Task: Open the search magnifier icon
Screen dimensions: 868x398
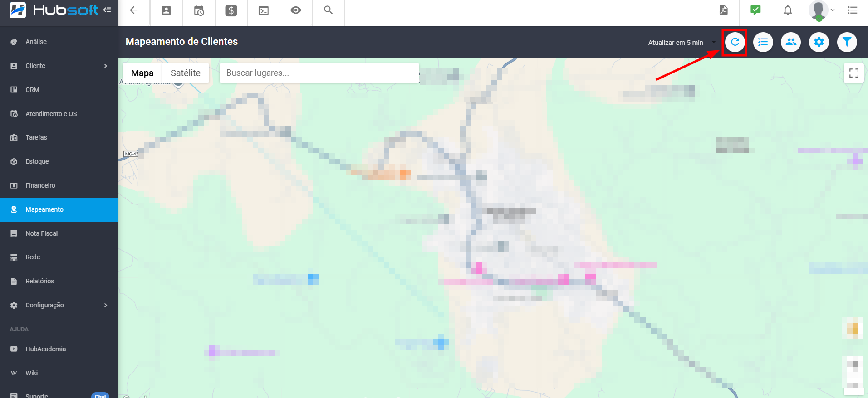Action: pos(328,10)
